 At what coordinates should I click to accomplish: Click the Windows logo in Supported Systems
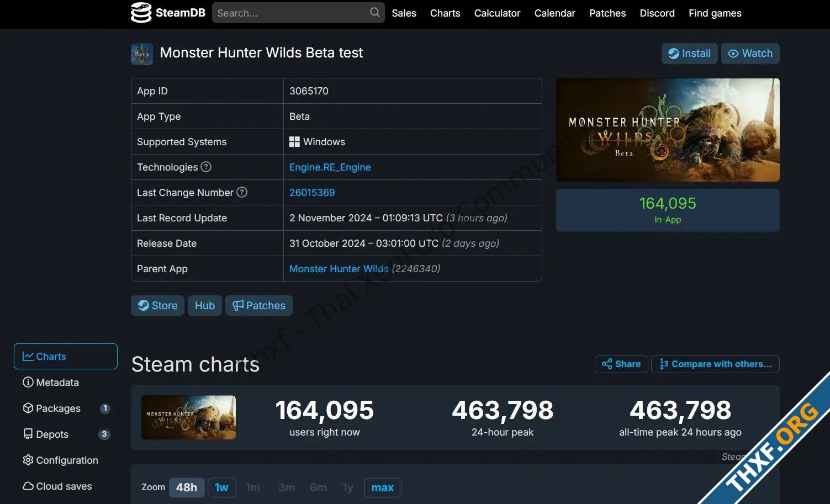pyautogui.click(x=294, y=142)
